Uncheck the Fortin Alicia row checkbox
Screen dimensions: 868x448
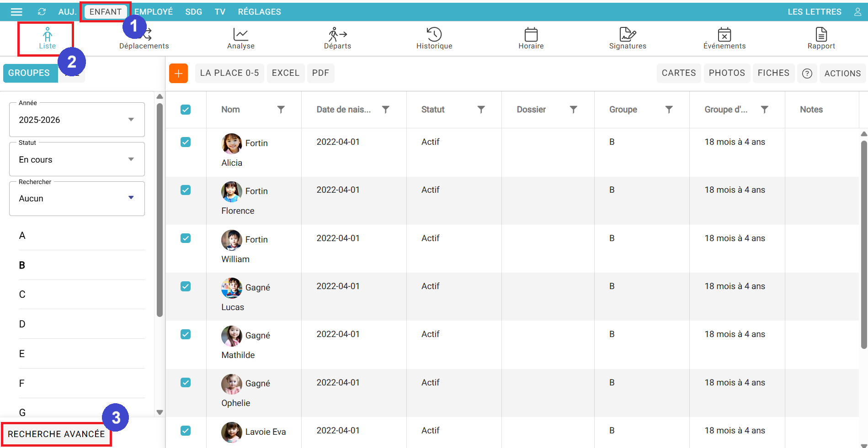(x=186, y=142)
